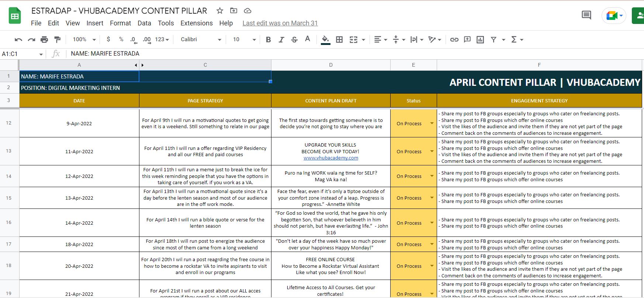The height and width of the screenshot is (298, 644).
Task: Select row 14 header
Action: pyautogui.click(x=9, y=176)
